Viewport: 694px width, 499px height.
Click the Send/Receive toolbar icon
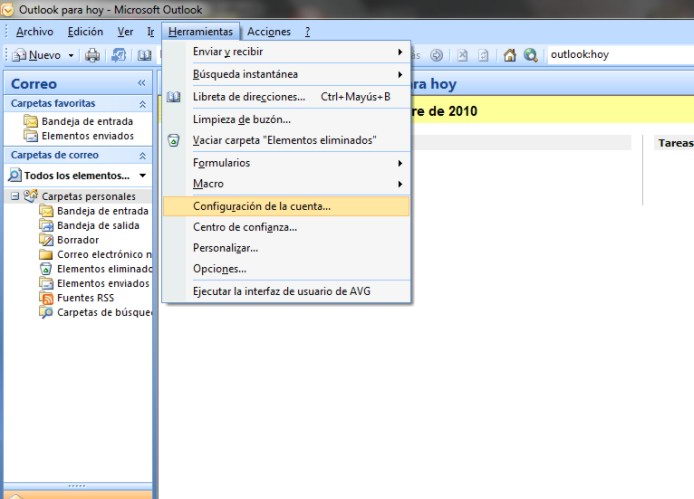coord(118,55)
